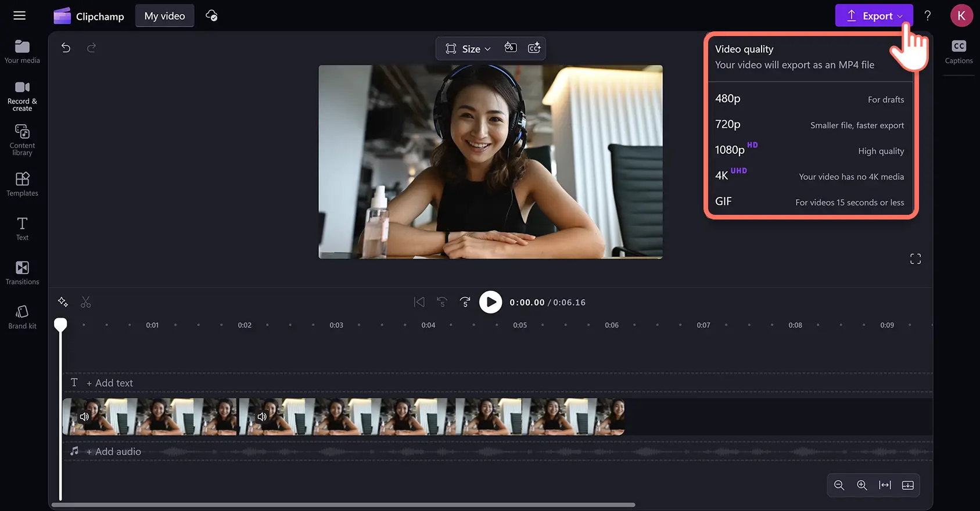Select 1080p HD export quality
Screen dimensions: 980x511
[x=810, y=150]
